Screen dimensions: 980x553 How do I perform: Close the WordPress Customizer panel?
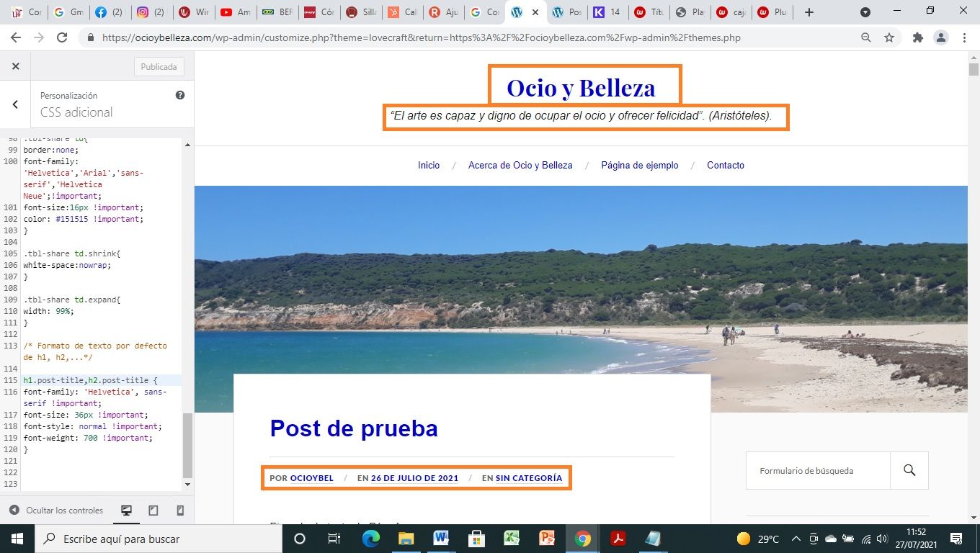15,66
